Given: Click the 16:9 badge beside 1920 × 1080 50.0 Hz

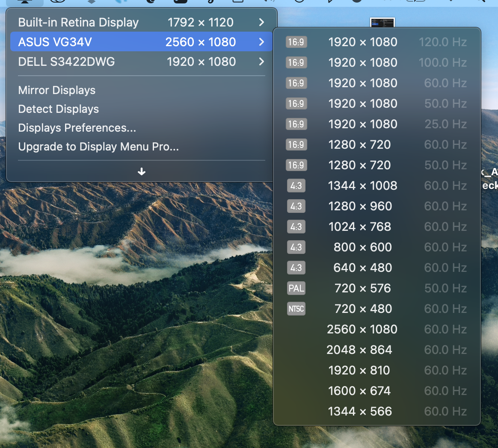Looking at the screenshot, I should click(x=296, y=103).
